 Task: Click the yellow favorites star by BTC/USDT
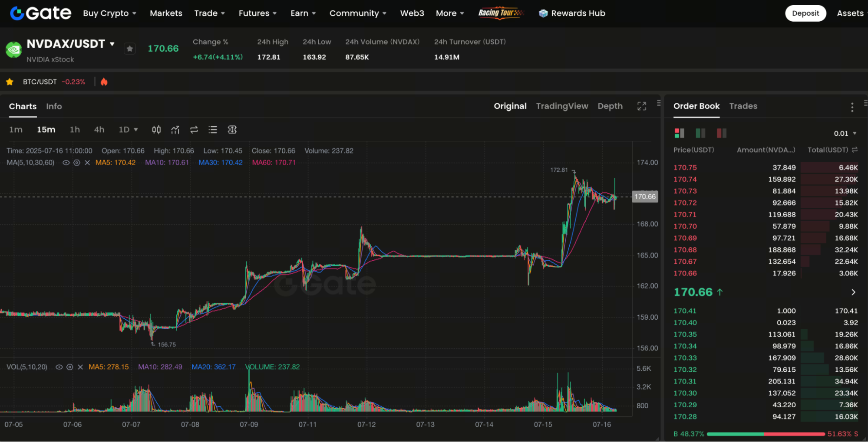point(10,82)
